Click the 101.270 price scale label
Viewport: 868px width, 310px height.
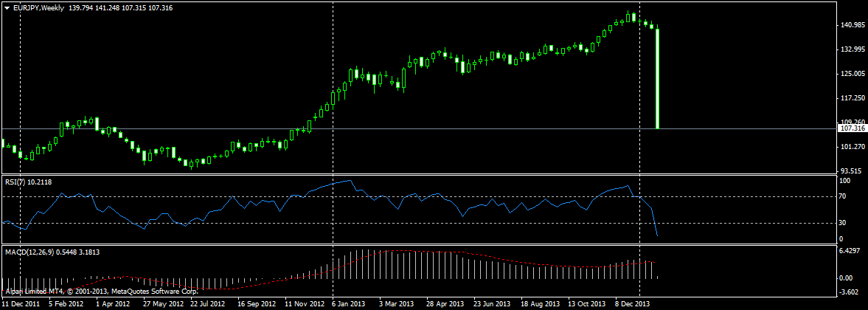[x=852, y=148]
